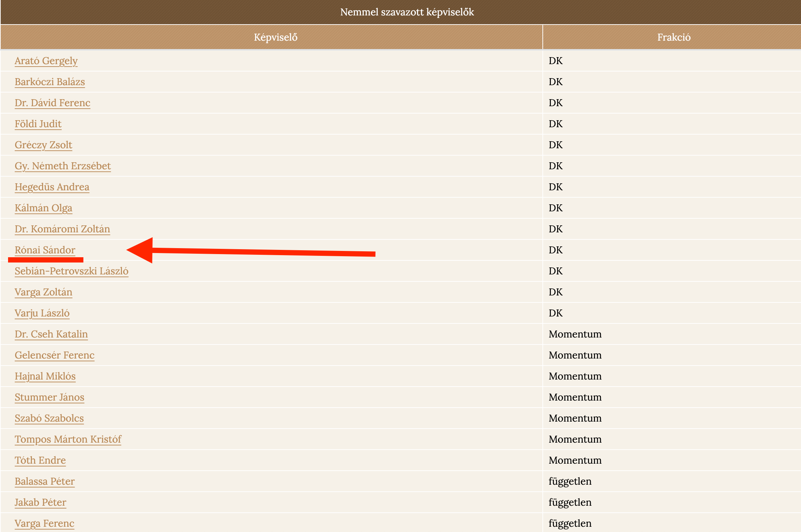Open the Jakab Péter link
This screenshot has height=532, width=801.
[x=40, y=503]
